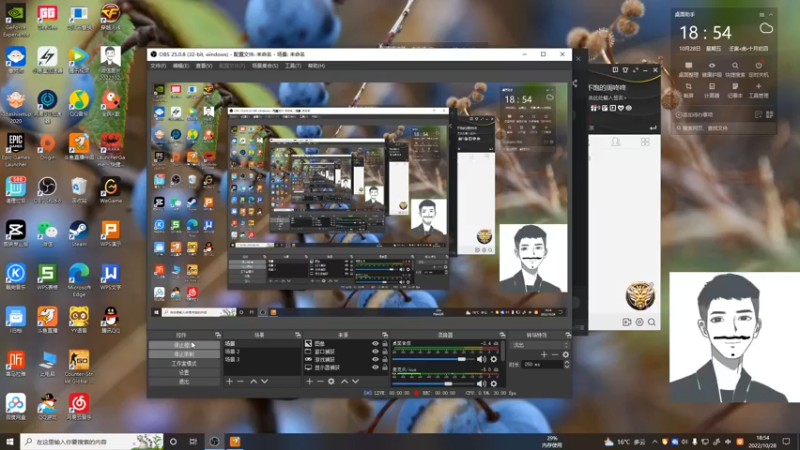The height and width of the screenshot is (450, 800).
Task: Lock the window capture source
Action: click(x=385, y=352)
